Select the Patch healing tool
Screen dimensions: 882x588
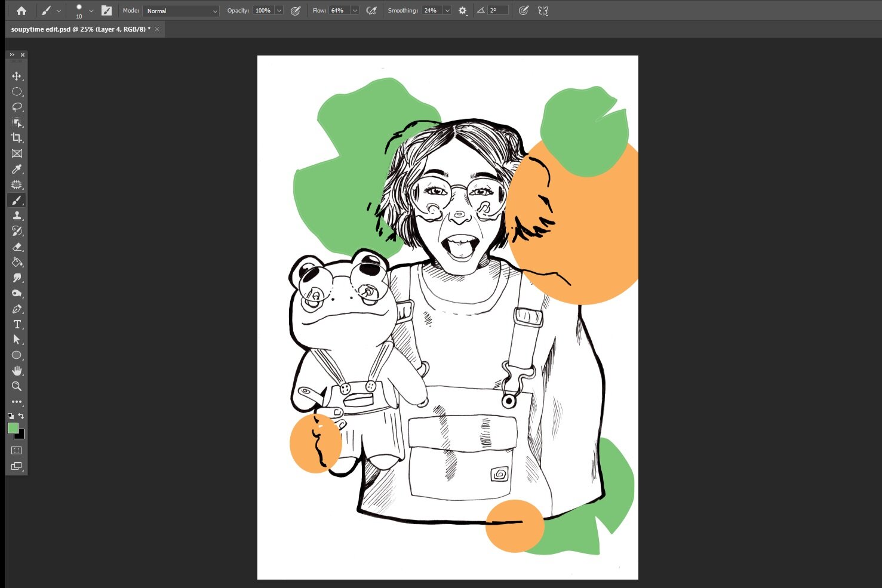[x=17, y=184]
